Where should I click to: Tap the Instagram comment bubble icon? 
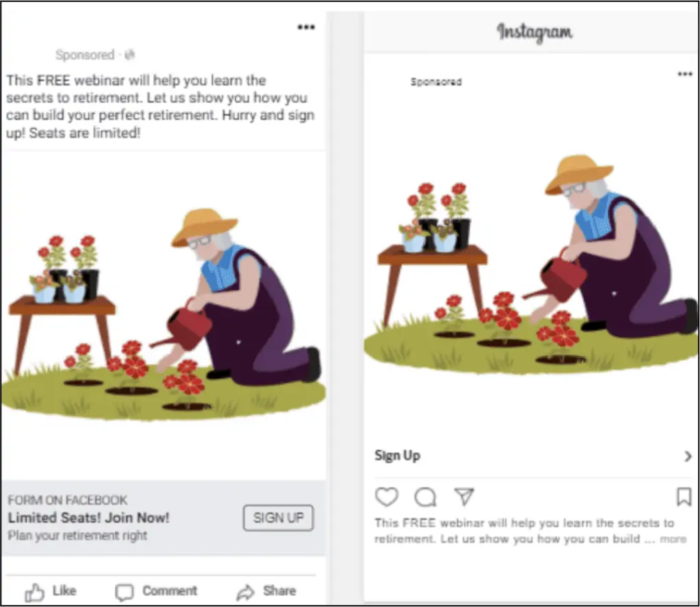[x=425, y=497]
